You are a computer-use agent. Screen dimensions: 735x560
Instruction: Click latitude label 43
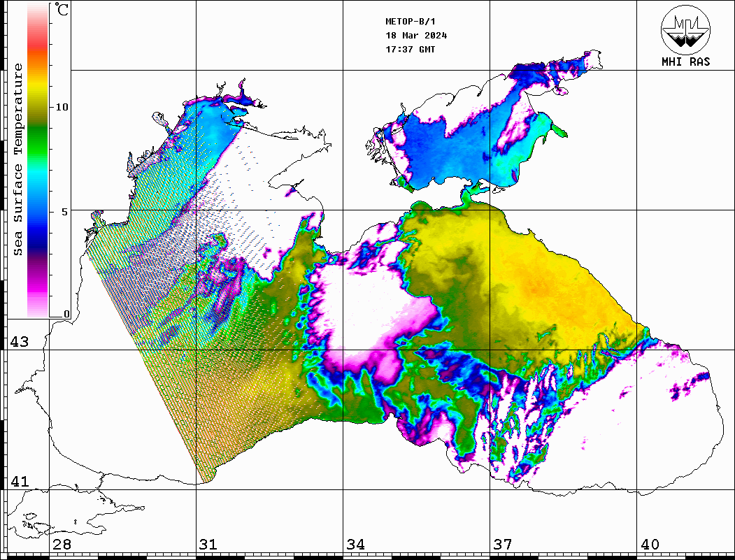pyautogui.click(x=20, y=342)
